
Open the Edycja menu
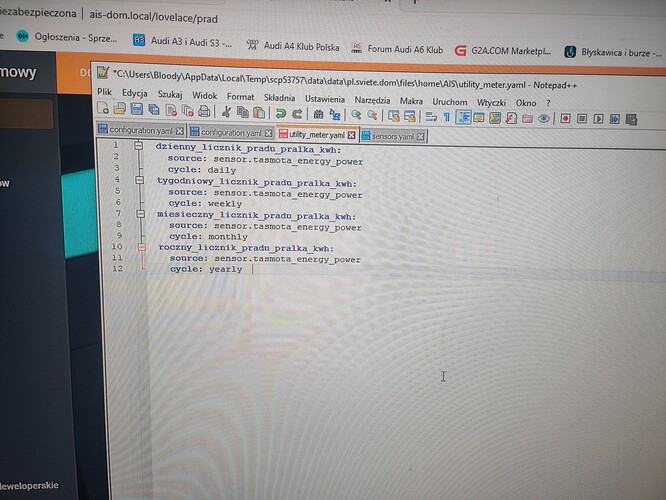point(135,93)
